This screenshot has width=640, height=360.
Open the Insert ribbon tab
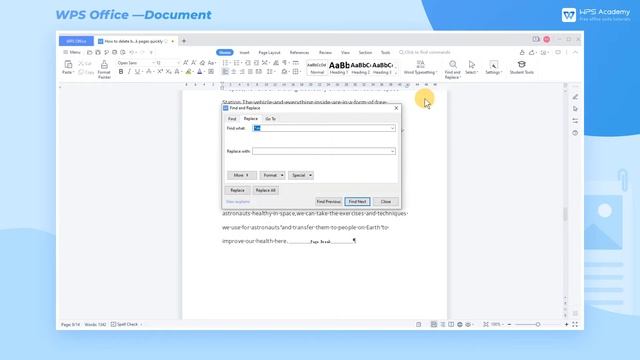(244, 52)
